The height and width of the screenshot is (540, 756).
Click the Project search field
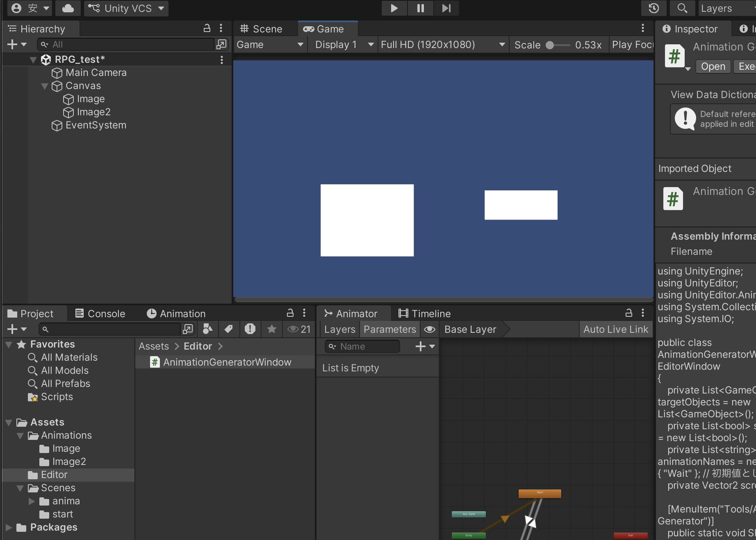tap(110, 329)
